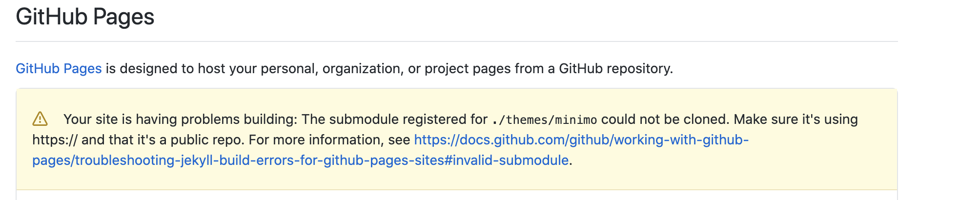Click the invalid-submodule anchor in the link
The height and width of the screenshot is (200, 980).
click(510, 160)
